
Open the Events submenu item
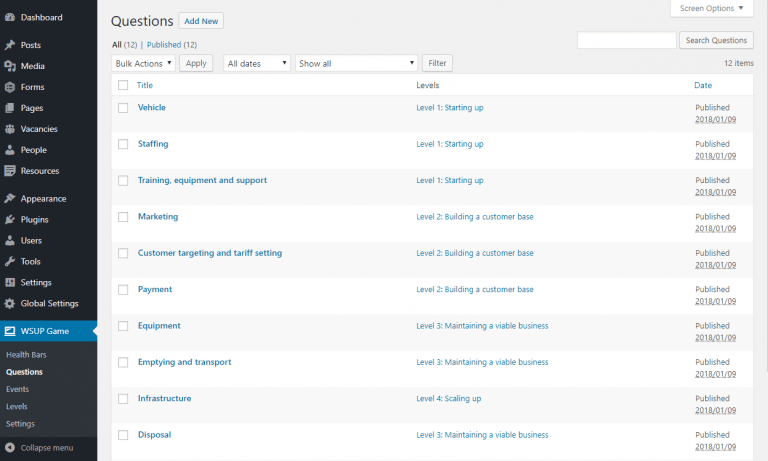(x=17, y=389)
